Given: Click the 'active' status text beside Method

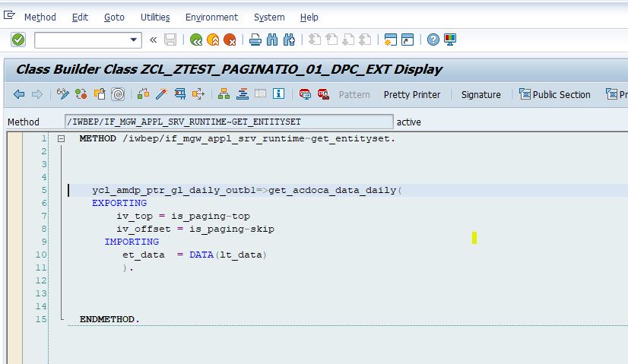Looking at the screenshot, I should pyautogui.click(x=408, y=122).
